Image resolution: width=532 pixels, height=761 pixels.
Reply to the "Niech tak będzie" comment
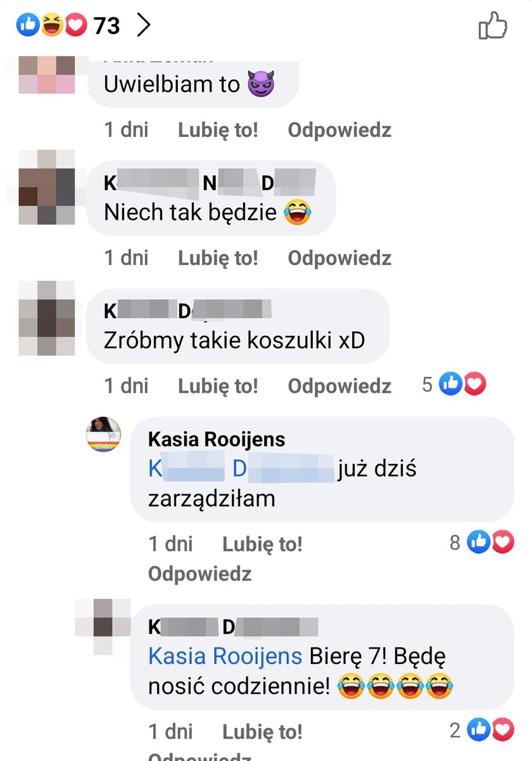[339, 258]
